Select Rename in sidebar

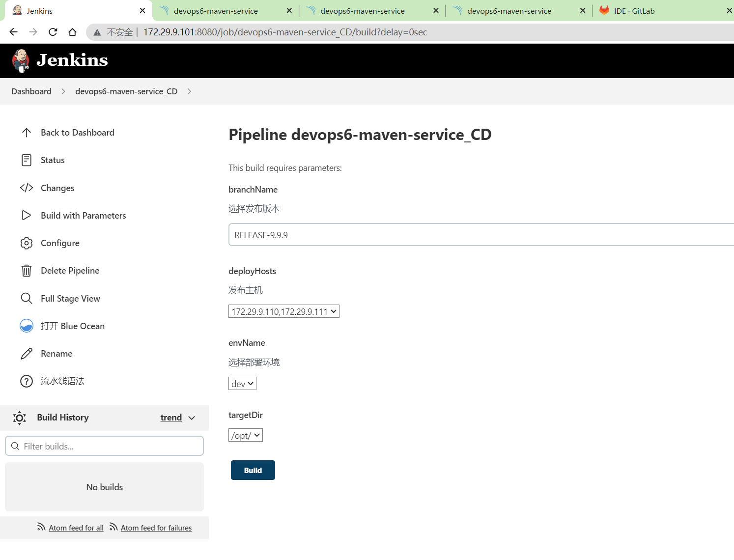point(56,354)
